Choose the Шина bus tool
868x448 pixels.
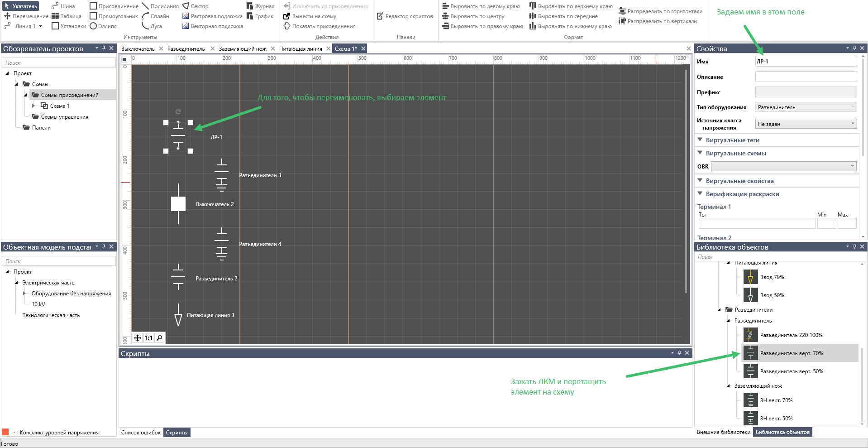63,6
